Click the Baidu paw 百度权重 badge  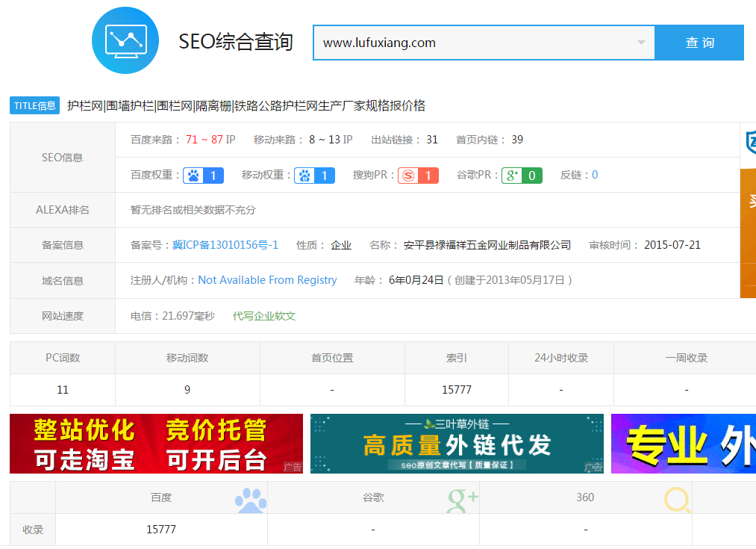(x=204, y=175)
